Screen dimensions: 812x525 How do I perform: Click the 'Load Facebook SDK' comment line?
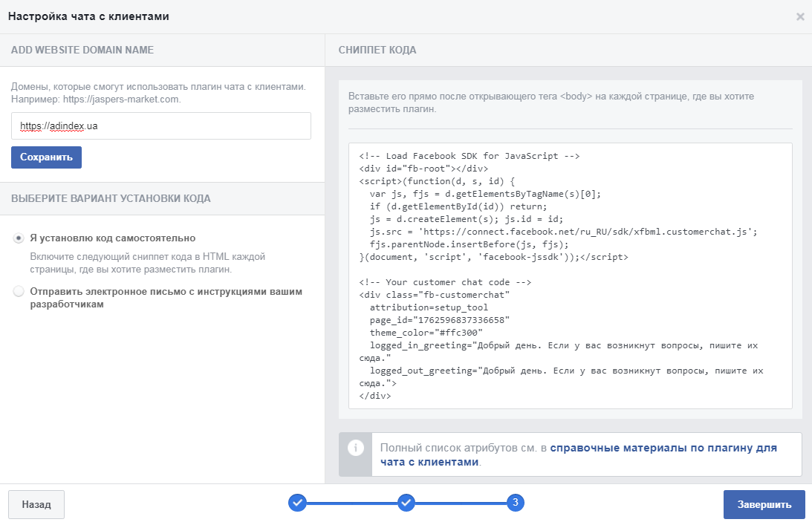(x=470, y=156)
